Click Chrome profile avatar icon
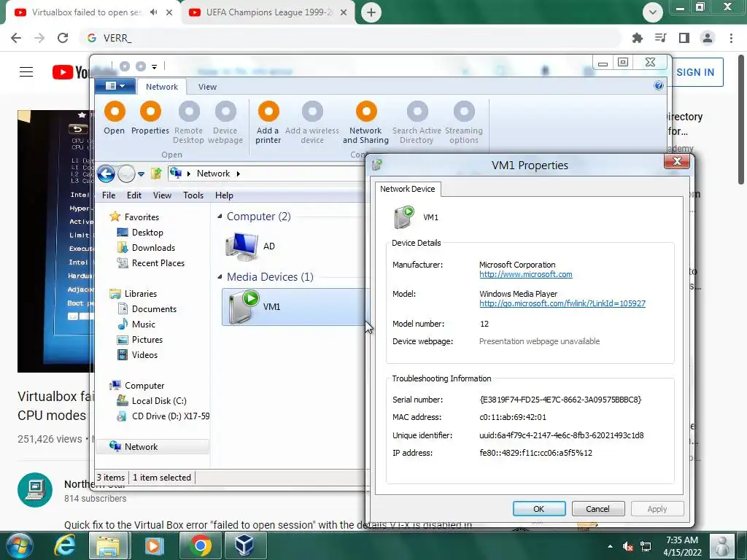The image size is (747, 560). coord(708,38)
